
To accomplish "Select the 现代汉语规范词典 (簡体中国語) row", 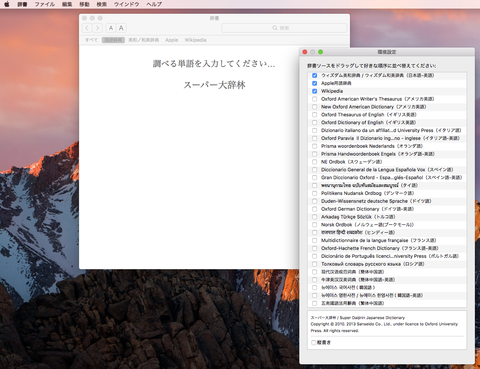I will click(x=387, y=272).
